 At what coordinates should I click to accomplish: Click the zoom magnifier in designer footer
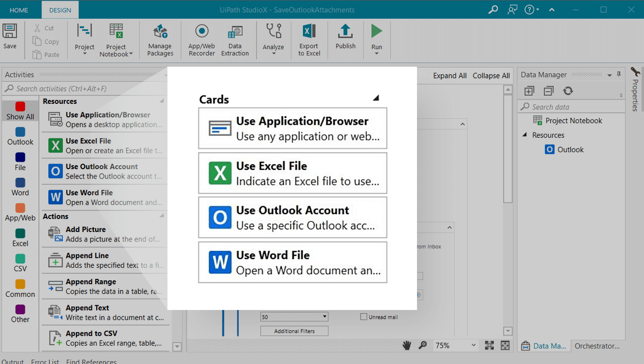coord(423,345)
